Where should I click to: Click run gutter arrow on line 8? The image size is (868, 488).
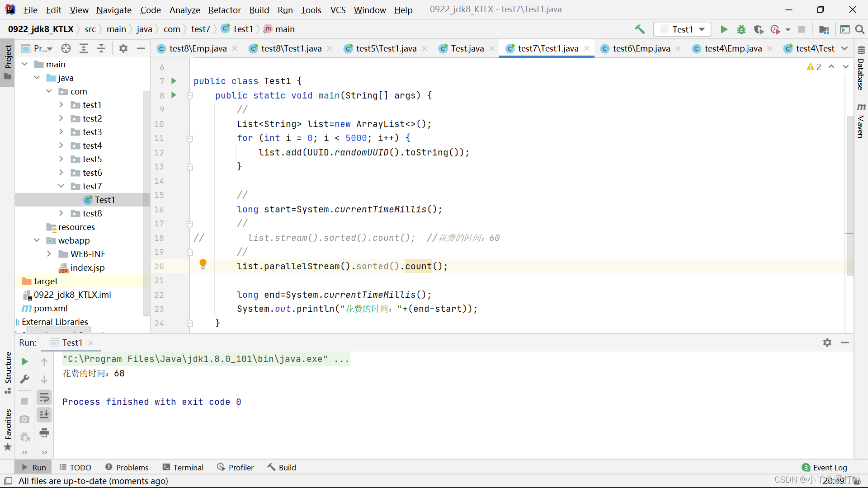(174, 95)
